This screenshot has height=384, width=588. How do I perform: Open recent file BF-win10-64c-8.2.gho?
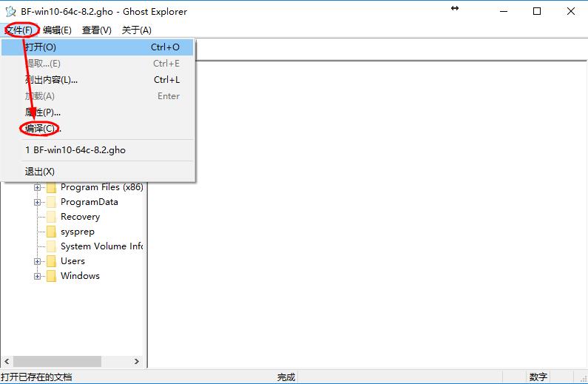click(x=98, y=150)
